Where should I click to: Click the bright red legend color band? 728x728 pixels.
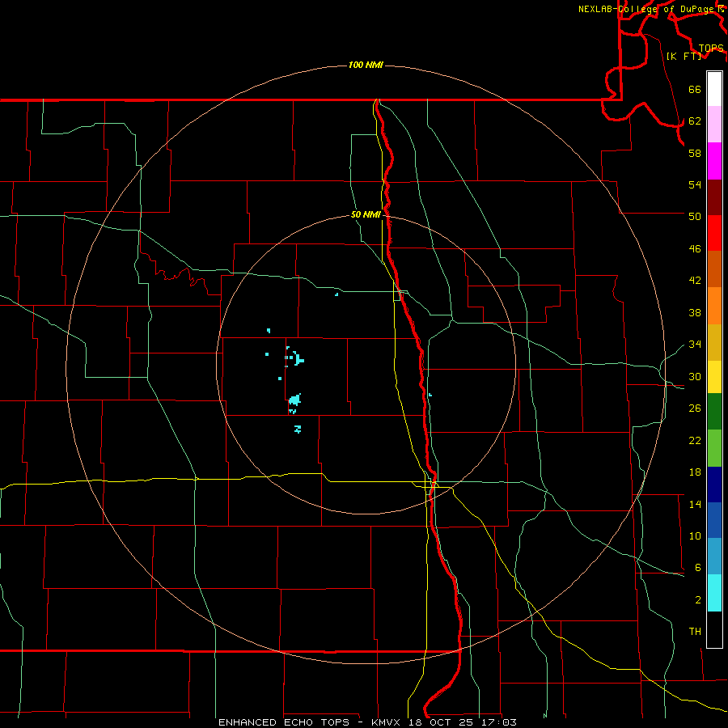click(x=714, y=233)
